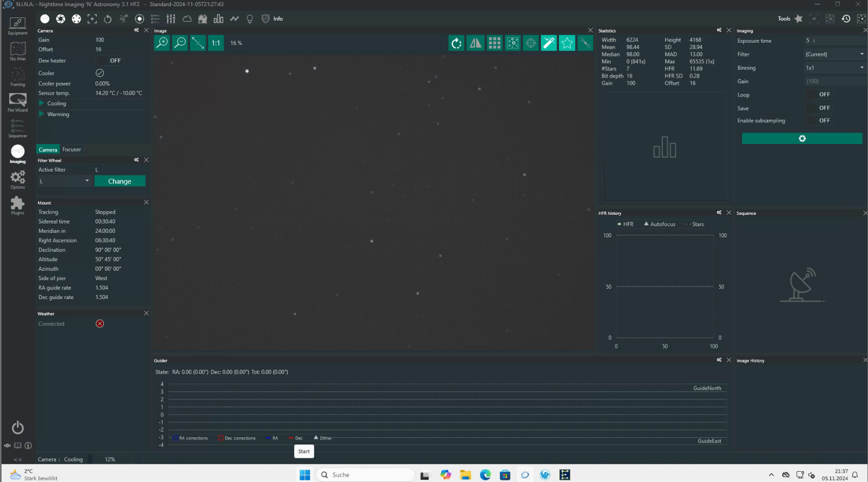Click the NINA power button

pos(17,428)
